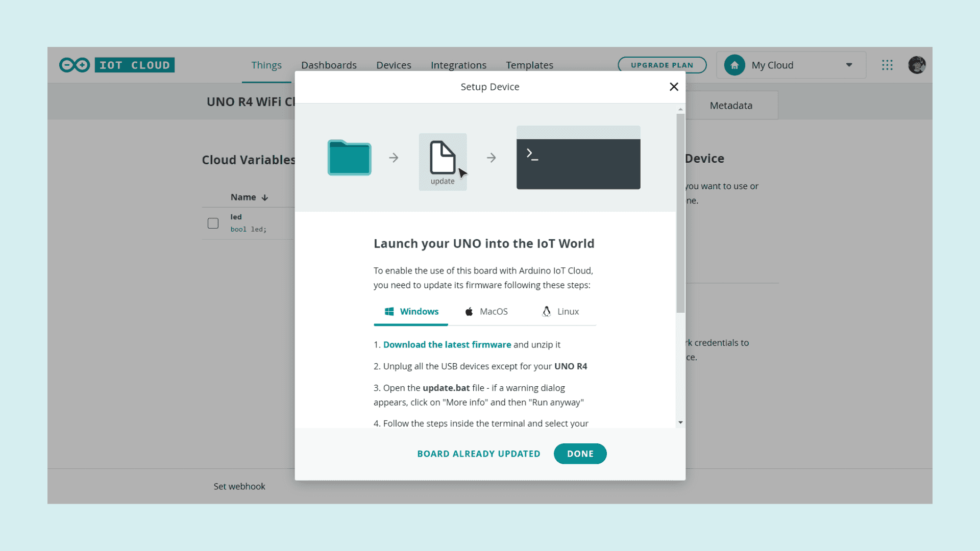Click the teal folder illustration icon
Viewport: 980px width, 551px height.
[349, 158]
